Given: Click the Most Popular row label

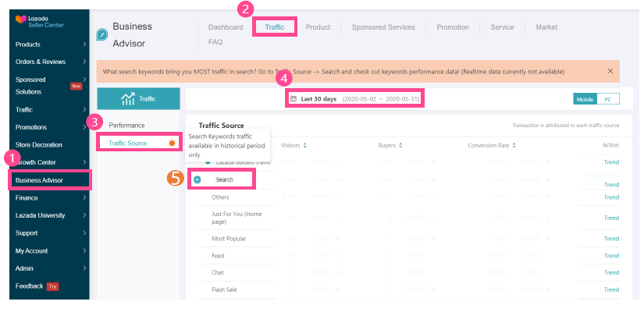Looking at the screenshot, I should [x=229, y=239].
